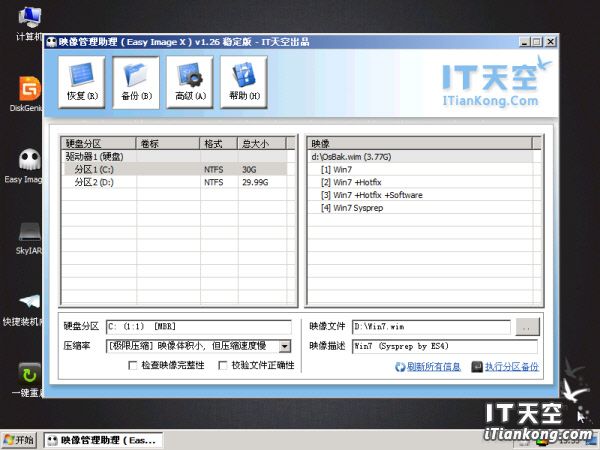Click the 硬盘分区 column header

coord(99,143)
